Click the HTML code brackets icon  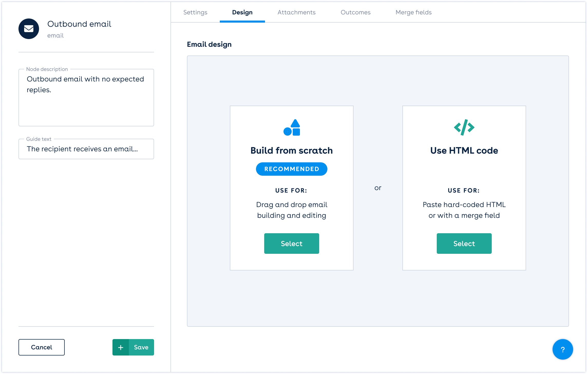click(464, 127)
